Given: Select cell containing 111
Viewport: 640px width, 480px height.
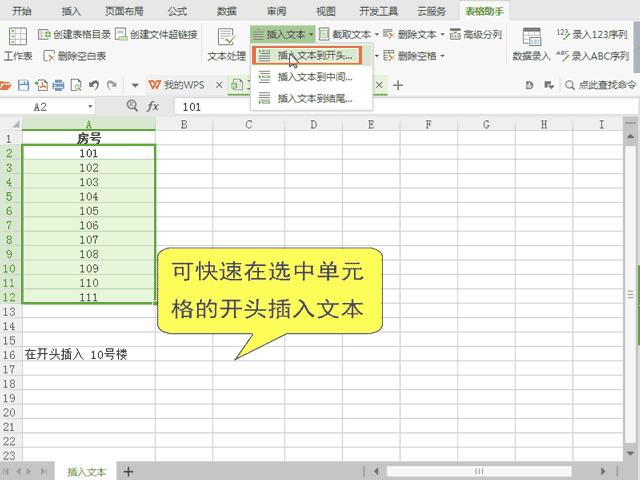Looking at the screenshot, I should click(x=89, y=297).
